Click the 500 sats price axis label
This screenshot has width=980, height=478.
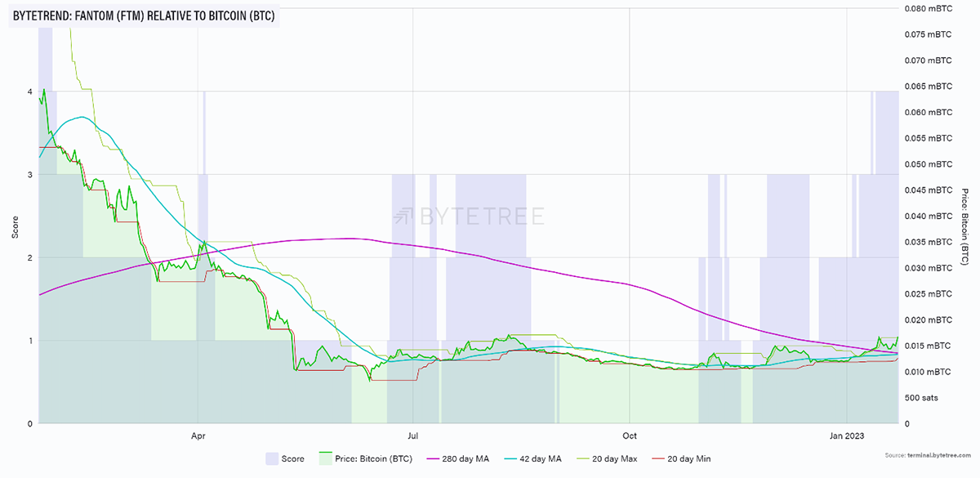(x=922, y=398)
